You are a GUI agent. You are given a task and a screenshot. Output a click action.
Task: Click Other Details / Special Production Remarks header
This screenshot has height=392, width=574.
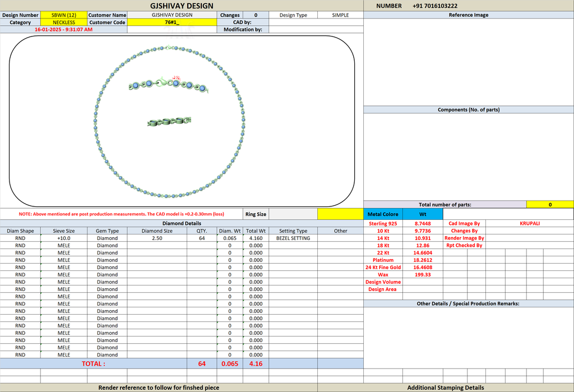469,304
